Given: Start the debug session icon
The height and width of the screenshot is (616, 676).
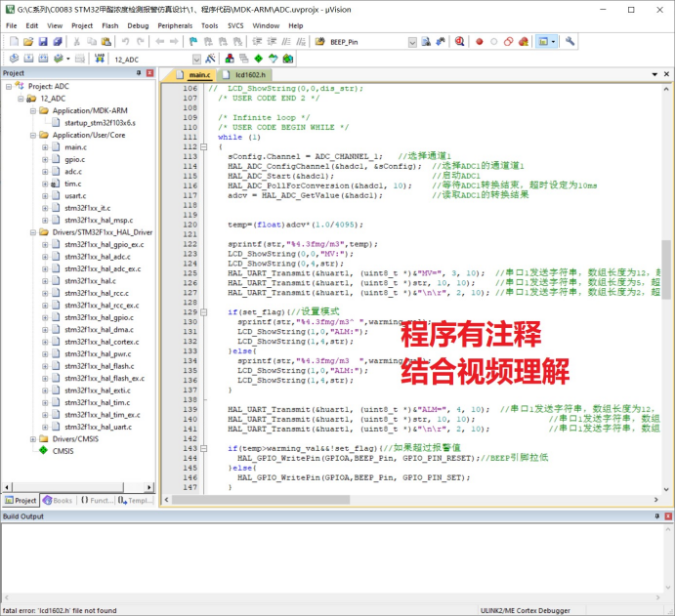Looking at the screenshot, I should pyautogui.click(x=459, y=41).
